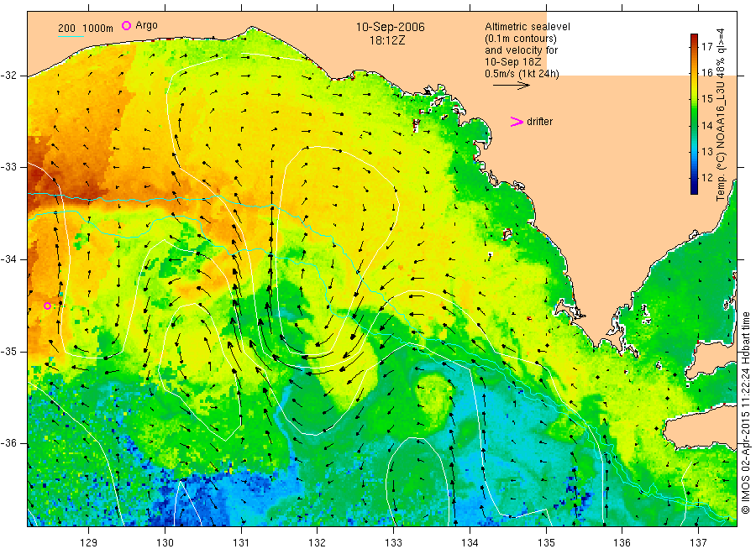Viewport: 756px width, 554px height.
Task: Click the color bar value 14
Action: (706, 125)
